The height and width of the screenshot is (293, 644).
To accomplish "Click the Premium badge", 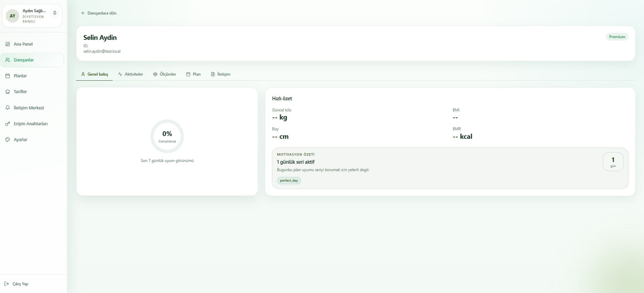I will [617, 37].
